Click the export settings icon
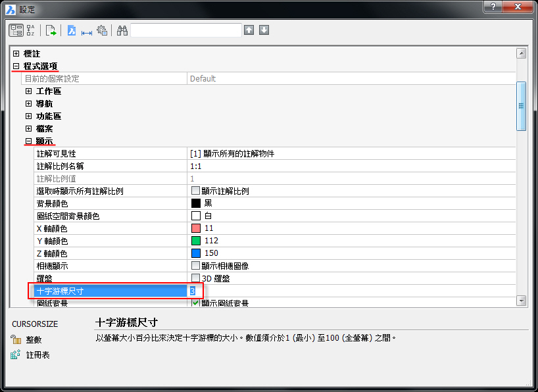Image resolution: width=538 pixels, height=392 pixels. (51, 30)
